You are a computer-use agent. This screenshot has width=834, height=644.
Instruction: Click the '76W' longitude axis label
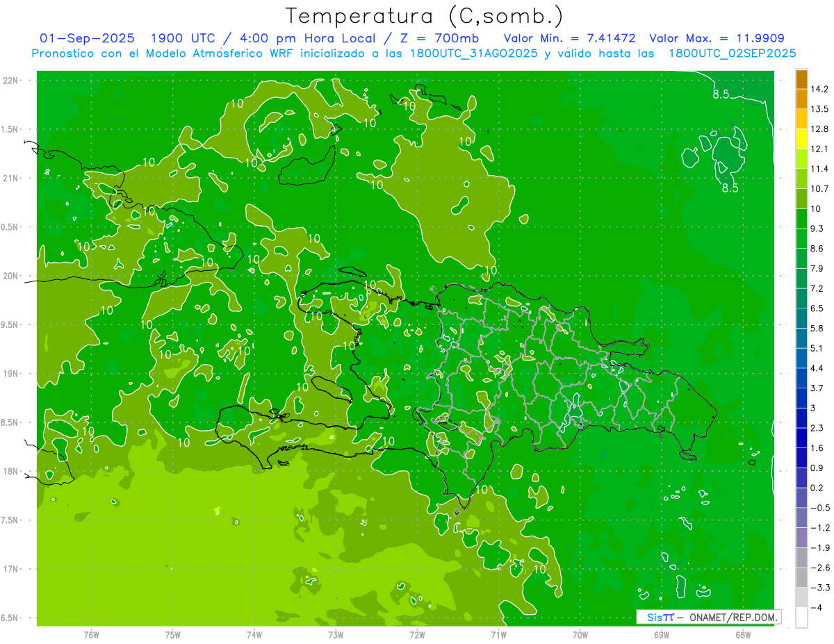point(91,634)
